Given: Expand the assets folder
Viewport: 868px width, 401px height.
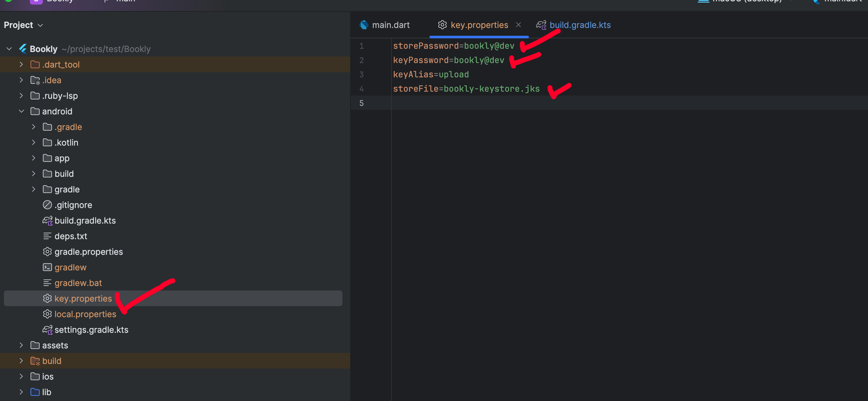Looking at the screenshot, I should [x=21, y=345].
